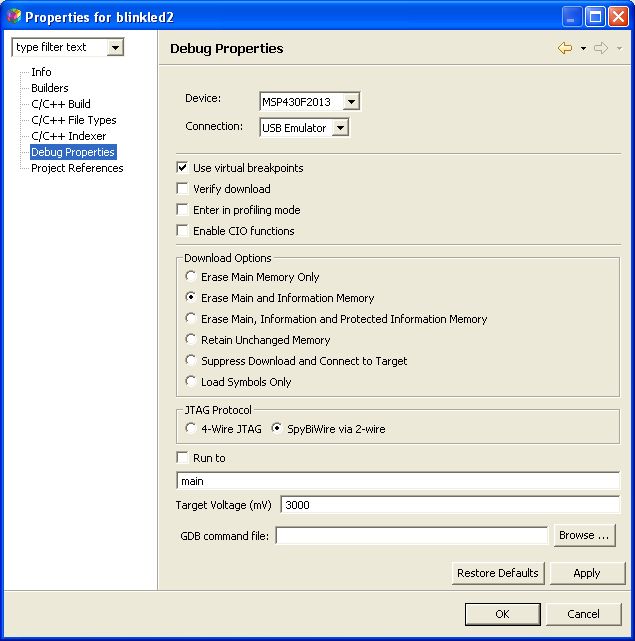Enable CIO functions checkbox

point(182,231)
